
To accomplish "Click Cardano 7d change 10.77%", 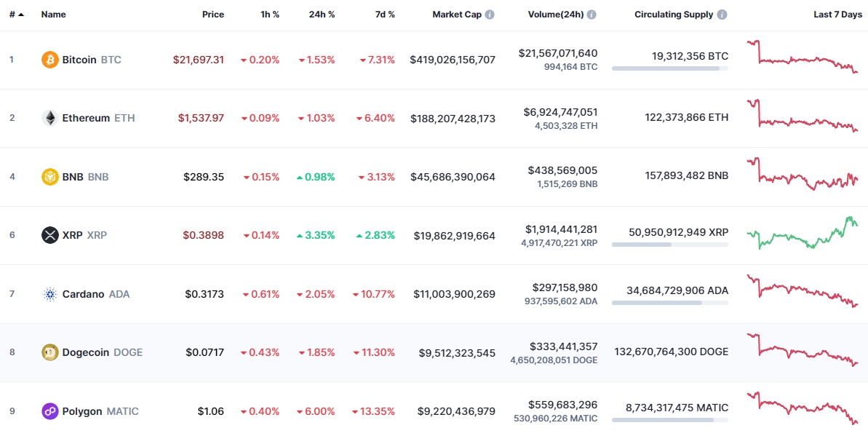I will tap(374, 294).
